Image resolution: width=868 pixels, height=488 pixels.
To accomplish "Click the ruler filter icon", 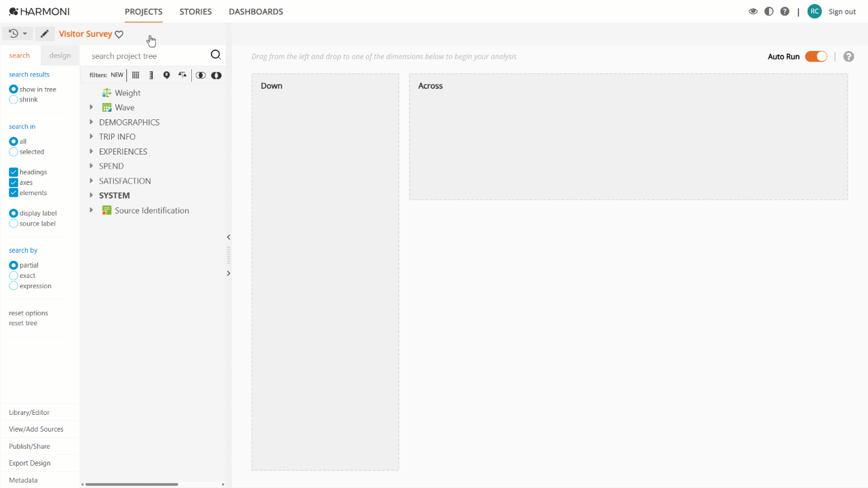I will pyautogui.click(x=151, y=75).
